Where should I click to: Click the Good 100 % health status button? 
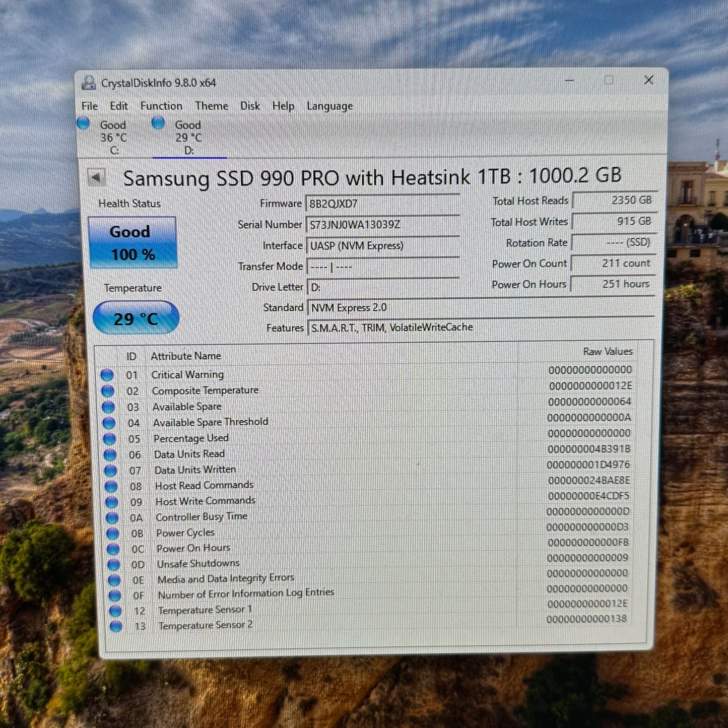(133, 243)
